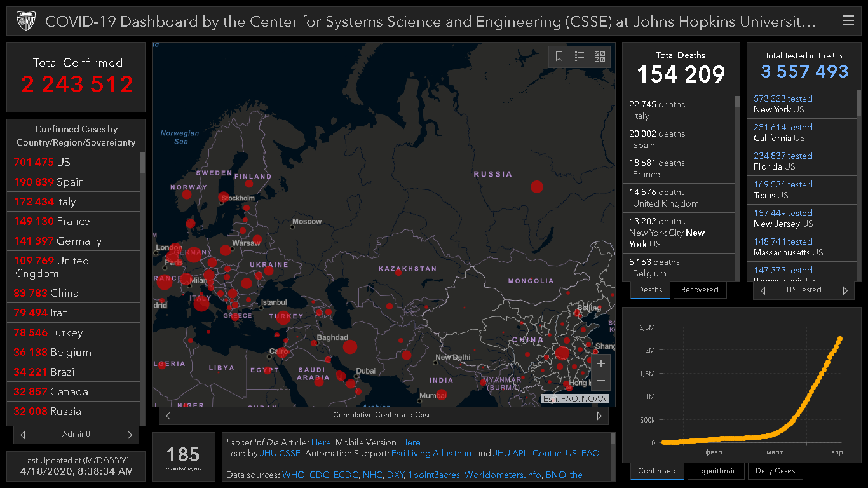This screenshot has width=868, height=488.
Task: Click previous arrow beside Cumulative Confirmed Cases
Action: (x=168, y=416)
